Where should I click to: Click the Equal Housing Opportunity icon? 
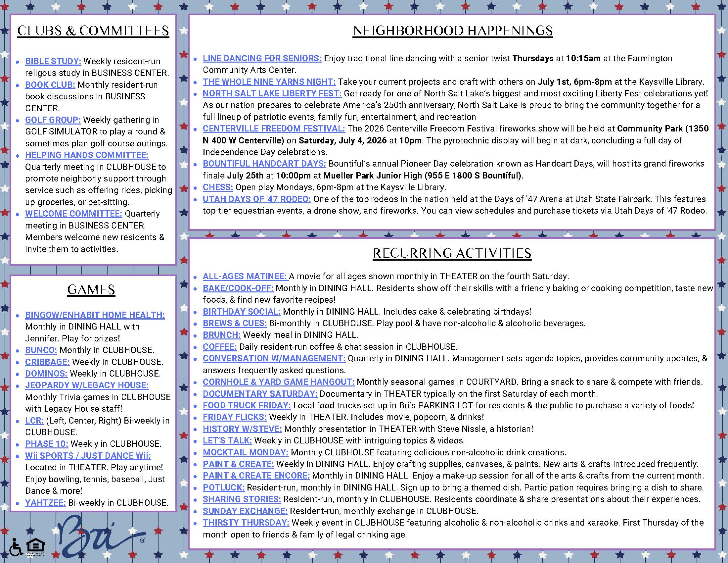[x=36, y=548]
